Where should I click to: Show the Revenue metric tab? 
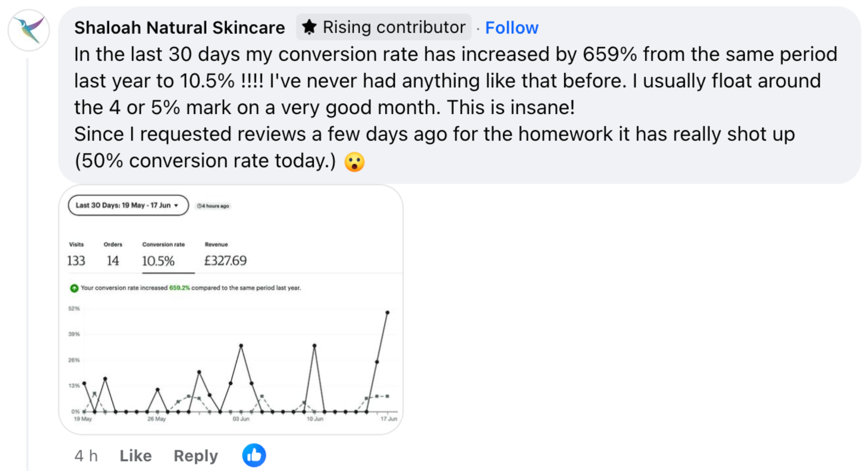coord(225,254)
